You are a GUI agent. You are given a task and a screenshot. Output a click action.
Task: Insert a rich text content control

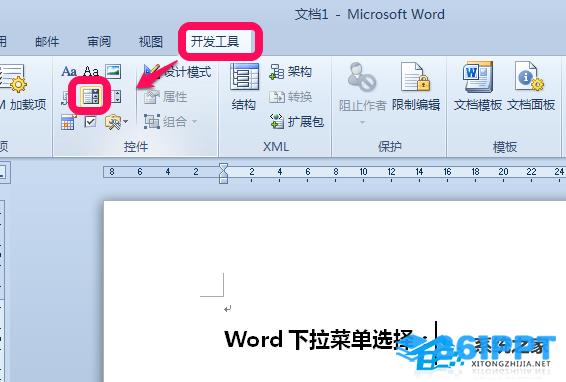click(x=69, y=71)
